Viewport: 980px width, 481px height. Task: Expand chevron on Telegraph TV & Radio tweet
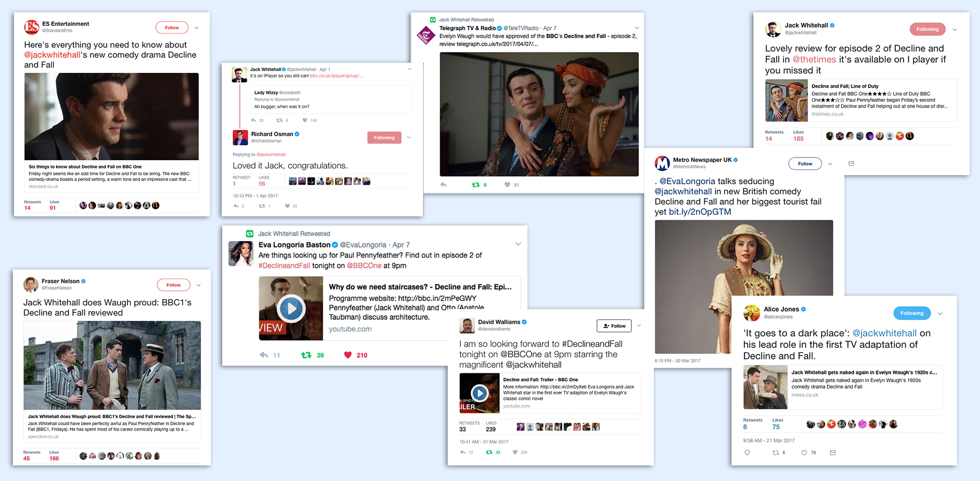[x=637, y=28]
